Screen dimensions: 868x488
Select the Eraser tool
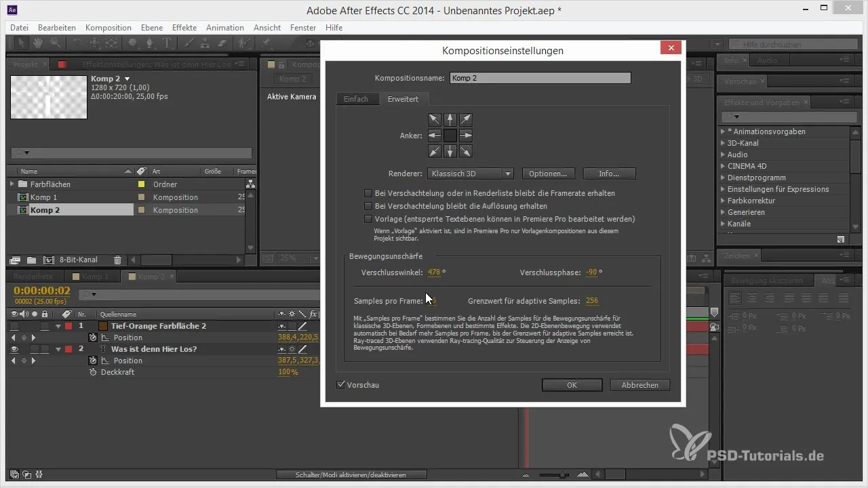pos(222,43)
